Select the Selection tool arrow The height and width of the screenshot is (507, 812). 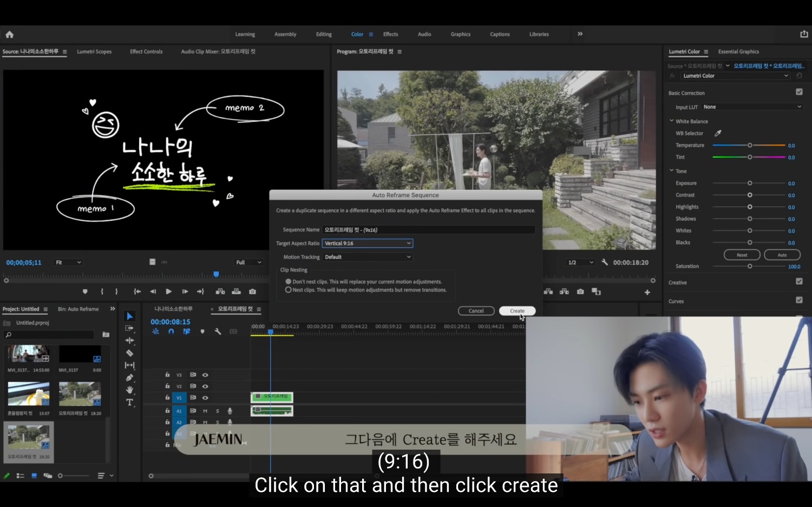129,317
